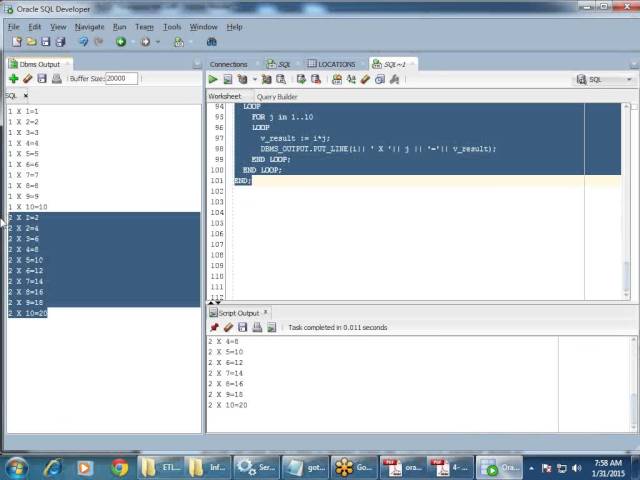The width and height of the screenshot is (640, 480).
Task: Save the Dbms Output contents
Action: coord(42,79)
